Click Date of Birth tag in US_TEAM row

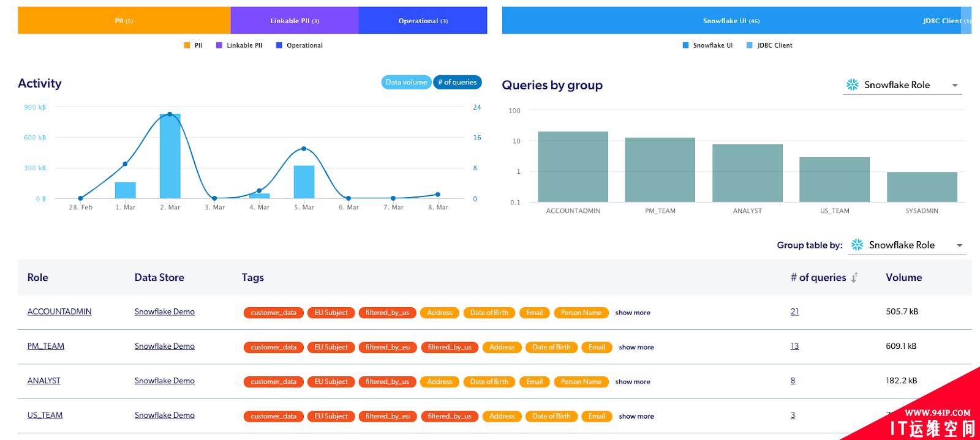click(551, 416)
